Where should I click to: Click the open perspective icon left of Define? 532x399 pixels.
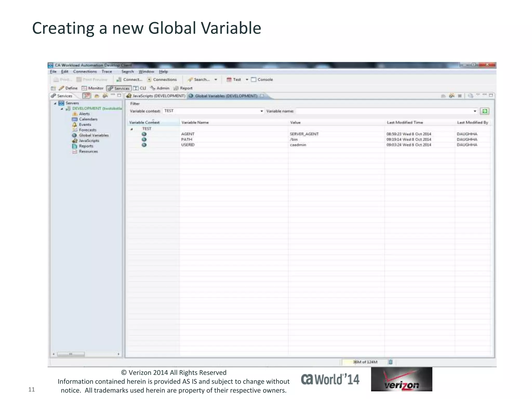pyautogui.click(x=53, y=88)
